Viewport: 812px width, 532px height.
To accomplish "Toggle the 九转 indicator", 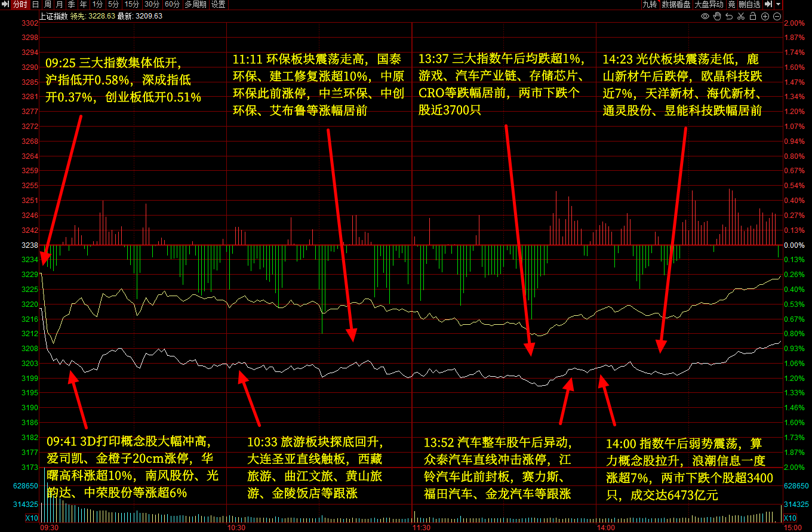I will (x=650, y=4).
